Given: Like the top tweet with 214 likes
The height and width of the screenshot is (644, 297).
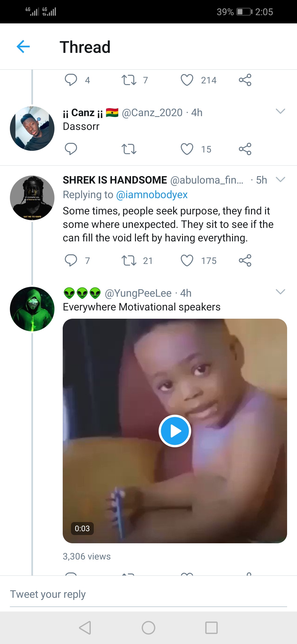Looking at the screenshot, I should [x=187, y=80].
